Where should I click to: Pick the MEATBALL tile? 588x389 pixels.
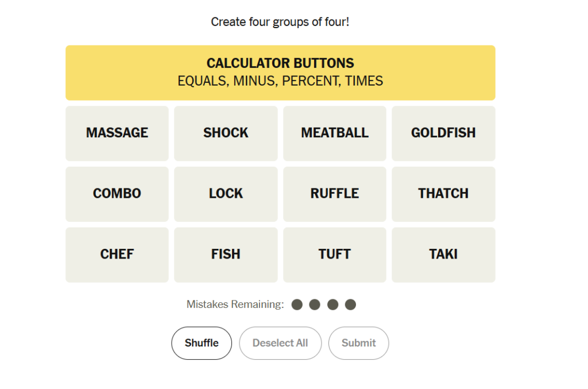point(335,133)
